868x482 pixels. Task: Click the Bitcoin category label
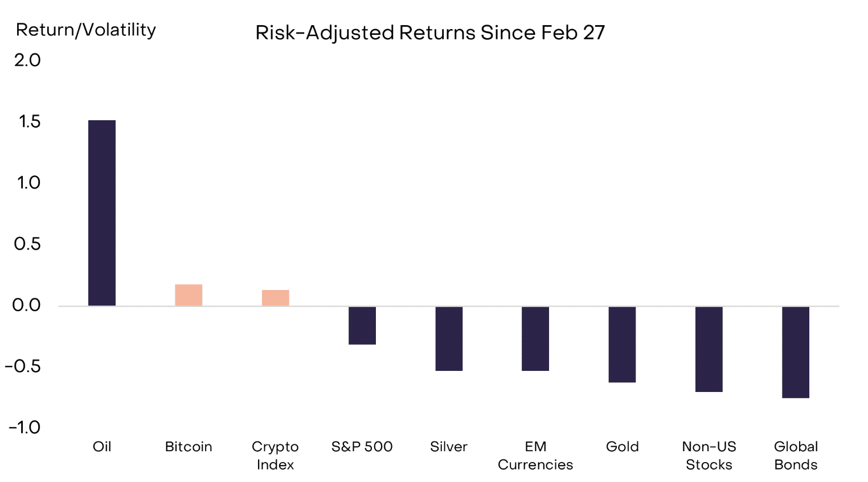click(189, 447)
